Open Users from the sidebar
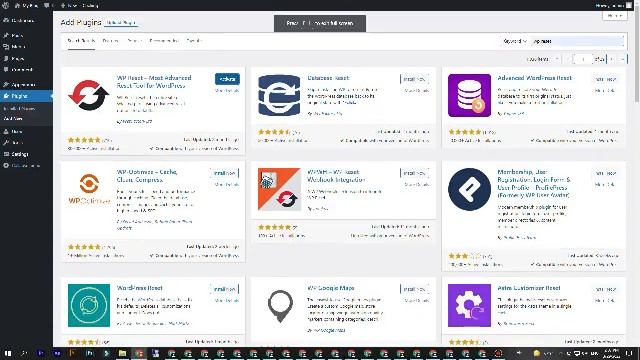This screenshot has width=640, height=360. 13,131
